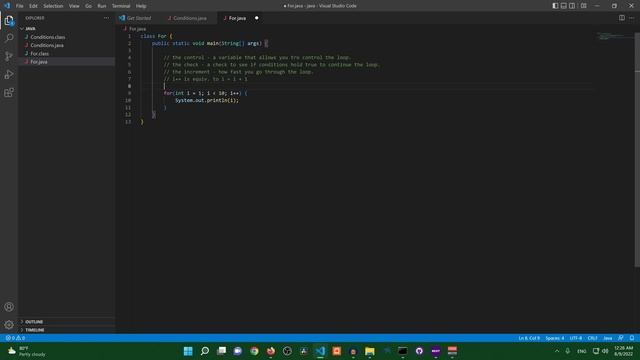Image resolution: width=640 pixels, height=360 pixels.
Task: Open the Edit menu
Action: tap(33, 6)
